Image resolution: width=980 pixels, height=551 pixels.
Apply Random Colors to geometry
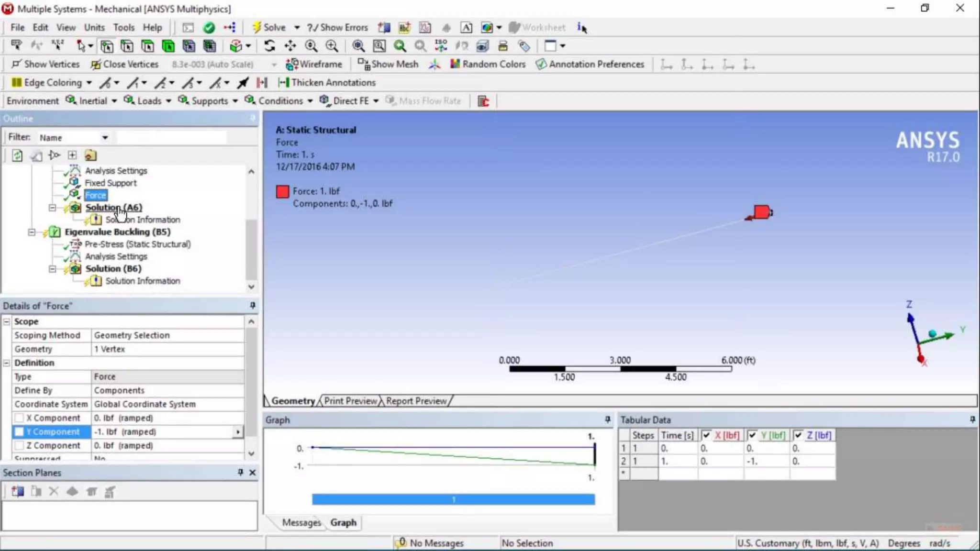488,64
